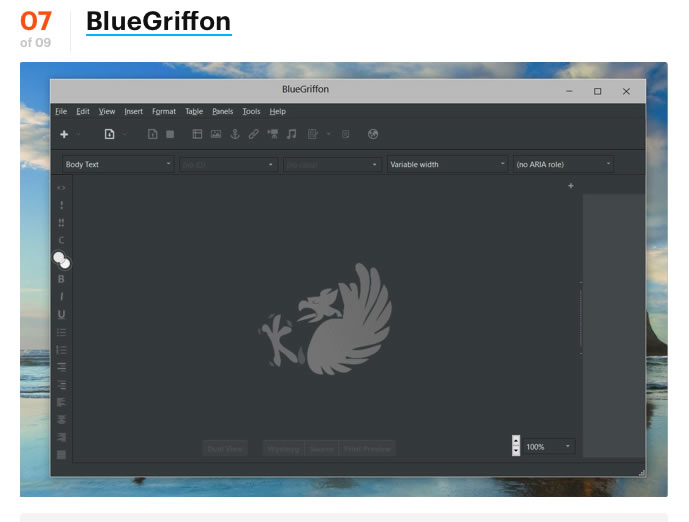Insert video using the camera icon
Screen dimensions: 689x522
coord(273,134)
